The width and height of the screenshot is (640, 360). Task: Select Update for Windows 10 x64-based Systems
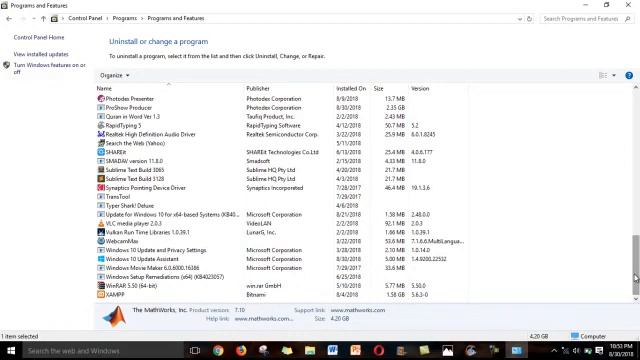(282, 215)
